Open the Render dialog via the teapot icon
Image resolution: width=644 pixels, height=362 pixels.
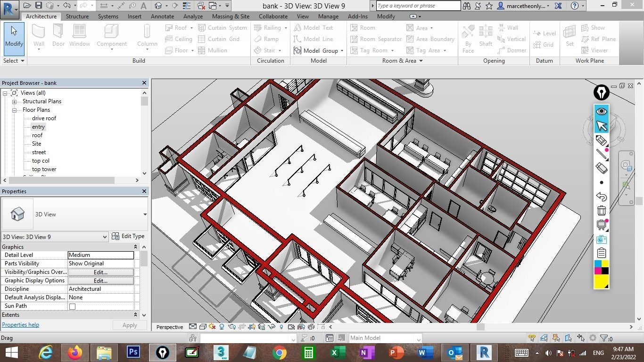click(x=232, y=326)
